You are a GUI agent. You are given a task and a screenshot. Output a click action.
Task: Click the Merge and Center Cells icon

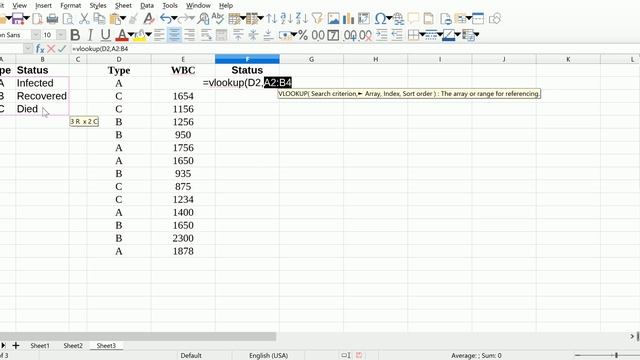pos(222,35)
